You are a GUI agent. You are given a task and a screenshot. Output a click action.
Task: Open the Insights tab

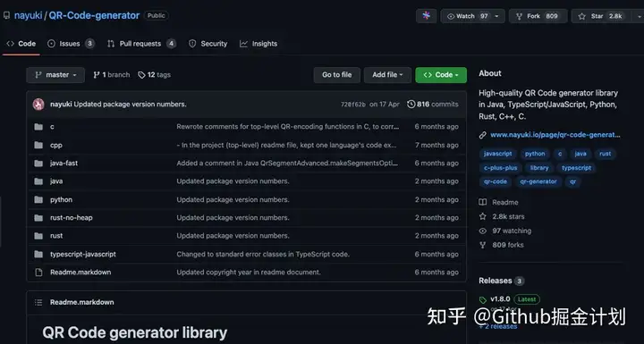coord(258,44)
